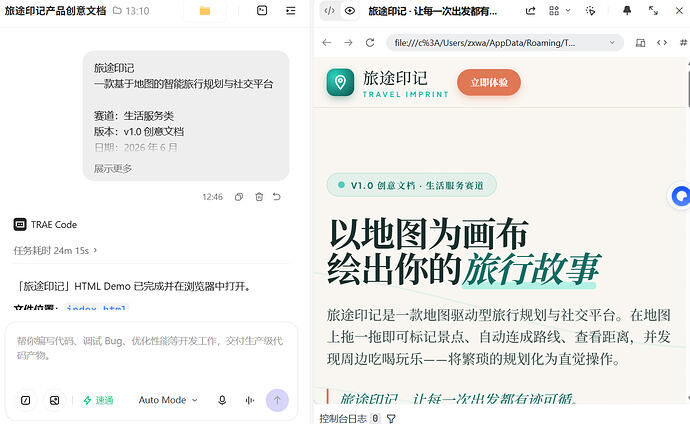Delete the user message
This screenshot has width=690, height=424.
click(x=259, y=197)
